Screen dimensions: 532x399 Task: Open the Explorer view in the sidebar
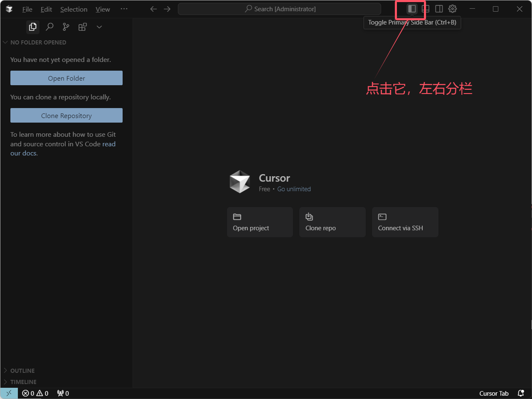tap(32, 27)
